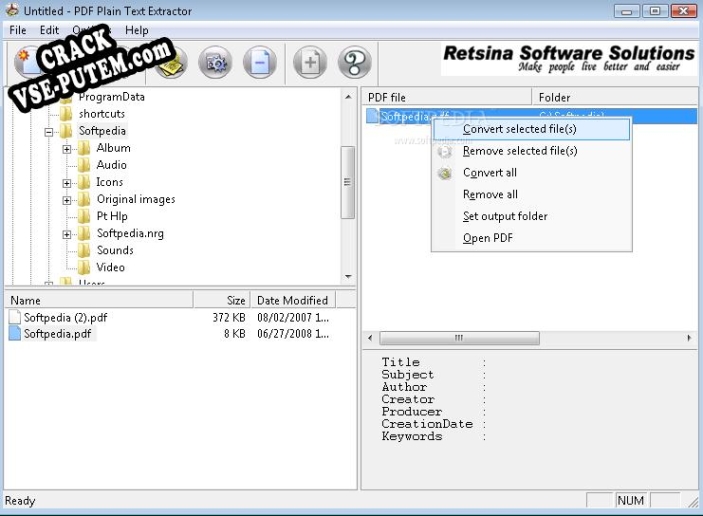The width and height of the screenshot is (703, 516).
Task: Click the 08/02/2007 date cell
Action: pyautogui.click(x=293, y=317)
